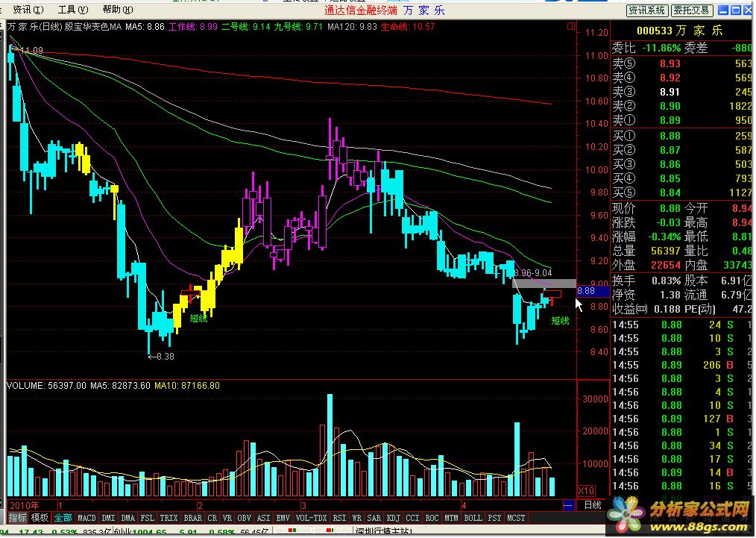The image size is (756, 538).
Task: Switch to the CR indicator
Action: point(212,518)
